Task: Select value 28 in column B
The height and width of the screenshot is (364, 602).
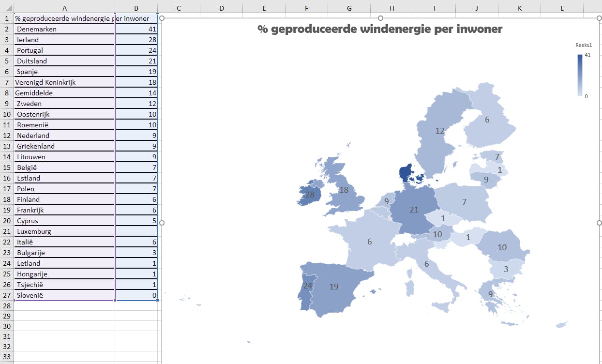Action: [136, 40]
